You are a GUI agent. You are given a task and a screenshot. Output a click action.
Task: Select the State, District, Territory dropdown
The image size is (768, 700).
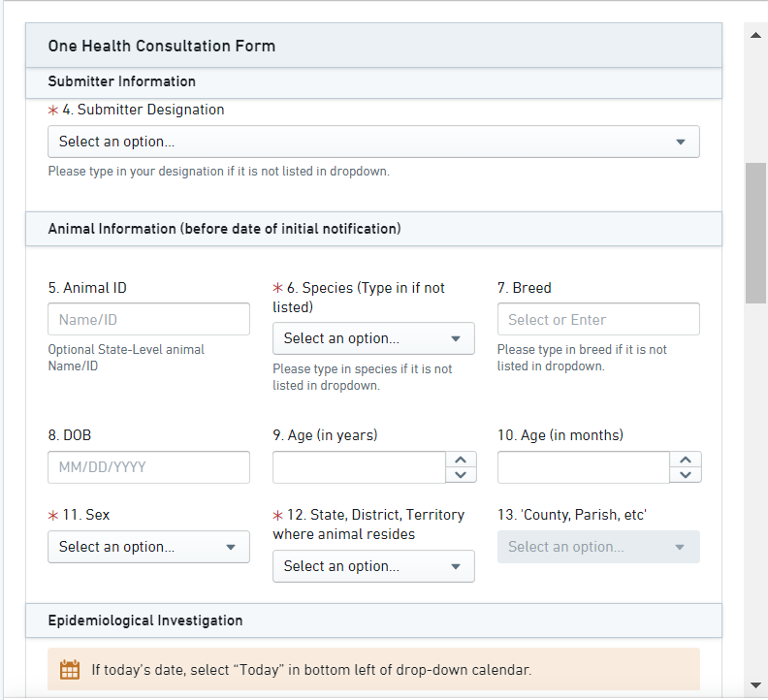tap(373, 566)
